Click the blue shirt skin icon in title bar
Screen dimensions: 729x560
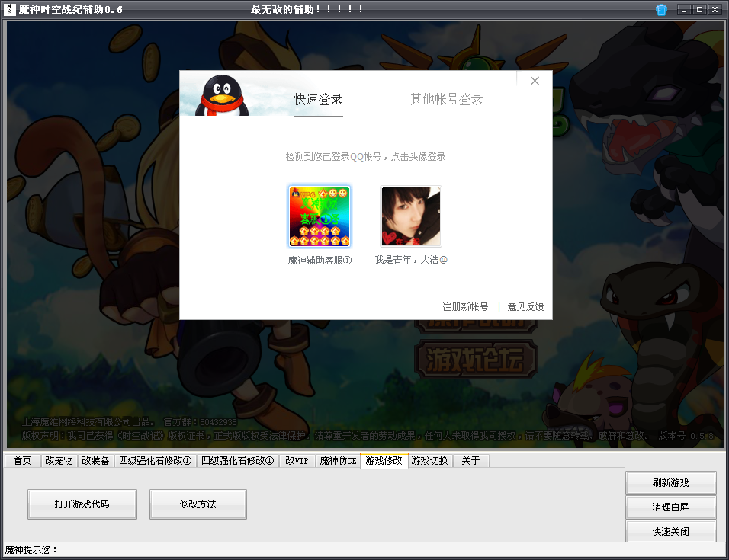(x=661, y=9)
